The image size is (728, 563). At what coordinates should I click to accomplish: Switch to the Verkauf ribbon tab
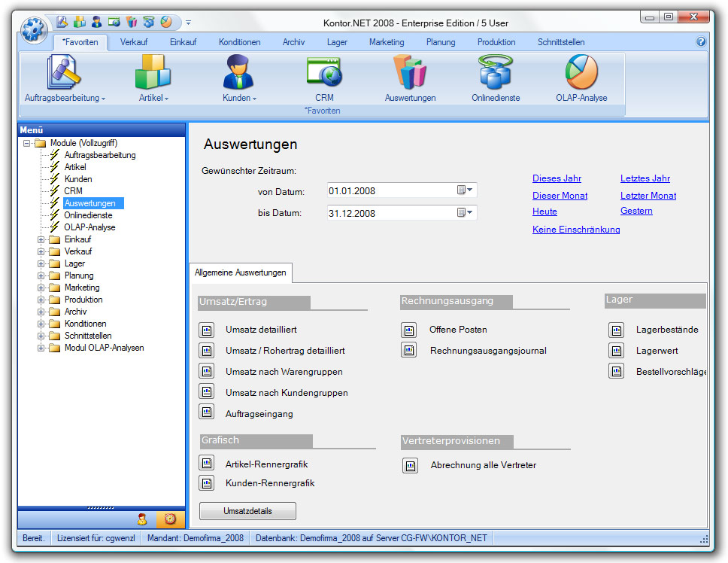(x=134, y=42)
